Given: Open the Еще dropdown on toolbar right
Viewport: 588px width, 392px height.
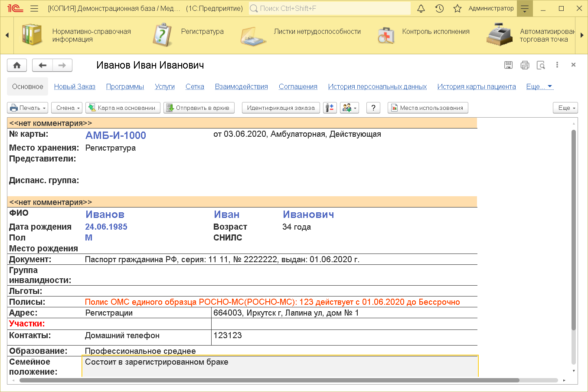Looking at the screenshot, I should (565, 108).
